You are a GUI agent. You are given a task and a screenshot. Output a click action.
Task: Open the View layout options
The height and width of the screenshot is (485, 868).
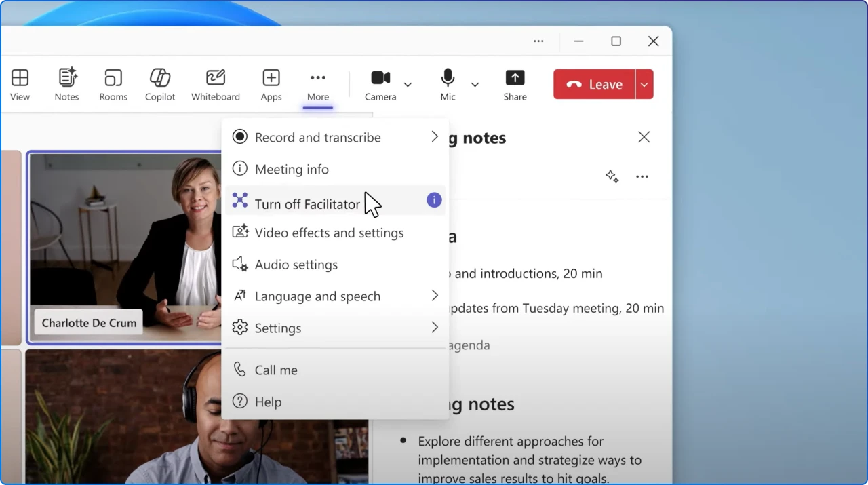(20, 85)
